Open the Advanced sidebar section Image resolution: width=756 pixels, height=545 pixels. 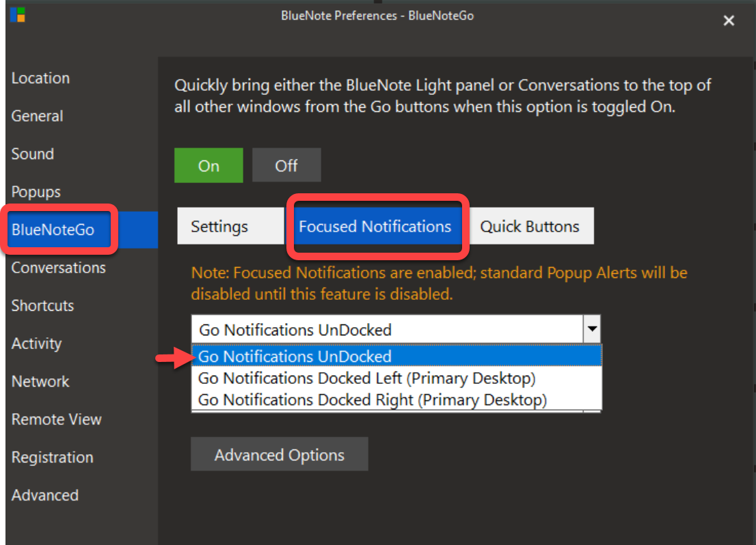45,495
